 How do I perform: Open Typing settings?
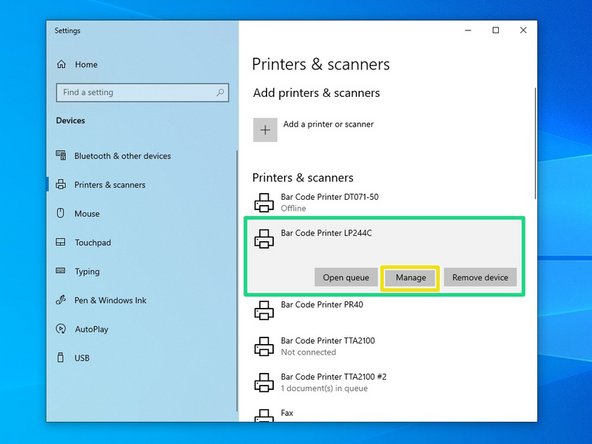[87, 271]
